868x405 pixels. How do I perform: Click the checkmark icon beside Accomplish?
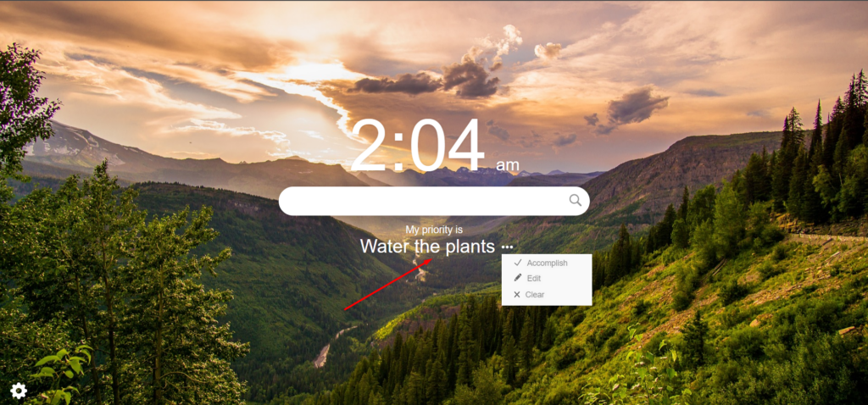518,263
